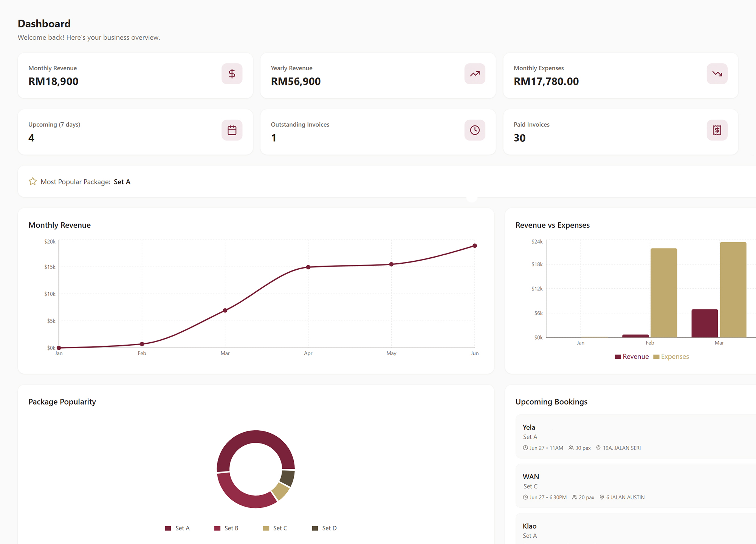Click the star icon beside Most Popular Package
Image resolution: width=756 pixels, height=544 pixels.
tap(33, 181)
